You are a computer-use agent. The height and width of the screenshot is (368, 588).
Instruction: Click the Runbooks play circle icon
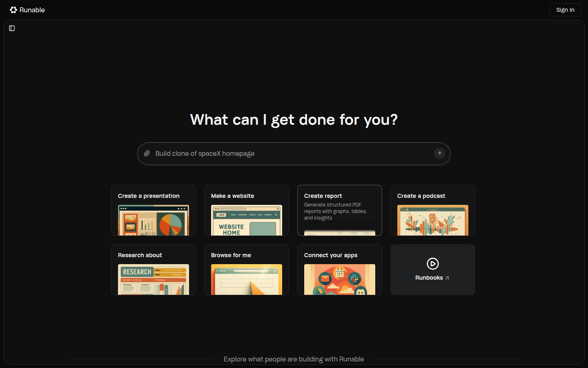point(432,264)
